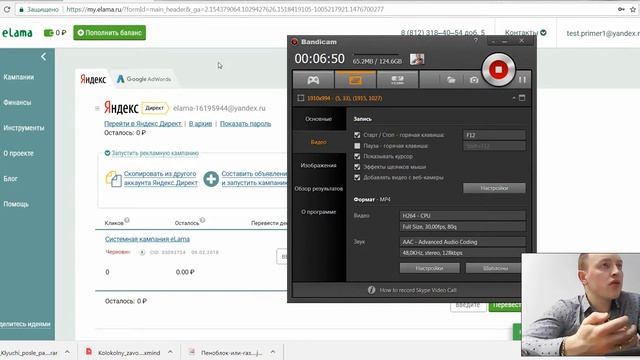This screenshot has width=640, height=360.
Task: Click the rectangle area selector icon in Bandicam
Action: click(x=300, y=98)
